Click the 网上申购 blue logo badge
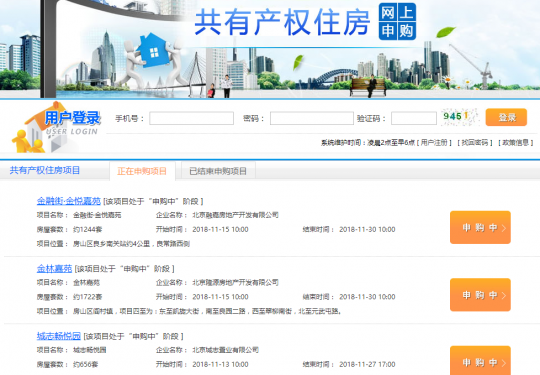The height and width of the screenshot is (375, 540). [x=397, y=21]
